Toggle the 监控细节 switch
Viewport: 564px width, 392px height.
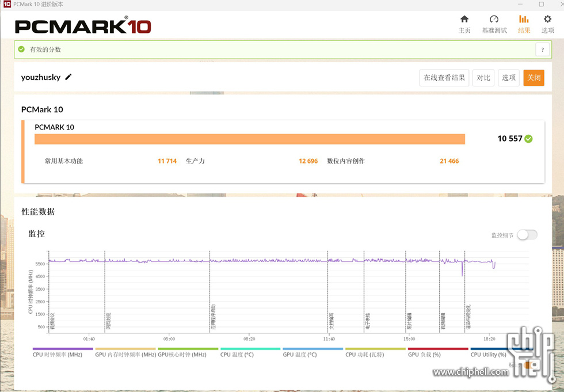tap(527, 235)
